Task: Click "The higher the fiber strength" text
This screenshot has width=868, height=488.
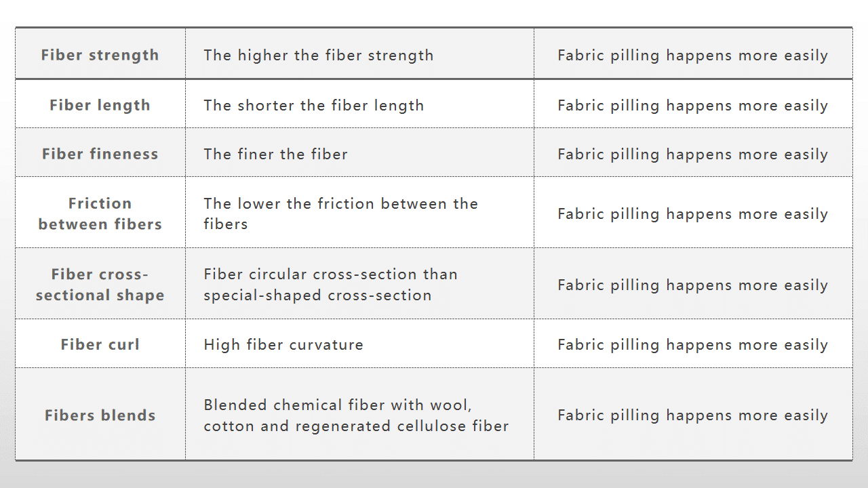Action: pyautogui.click(x=318, y=55)
